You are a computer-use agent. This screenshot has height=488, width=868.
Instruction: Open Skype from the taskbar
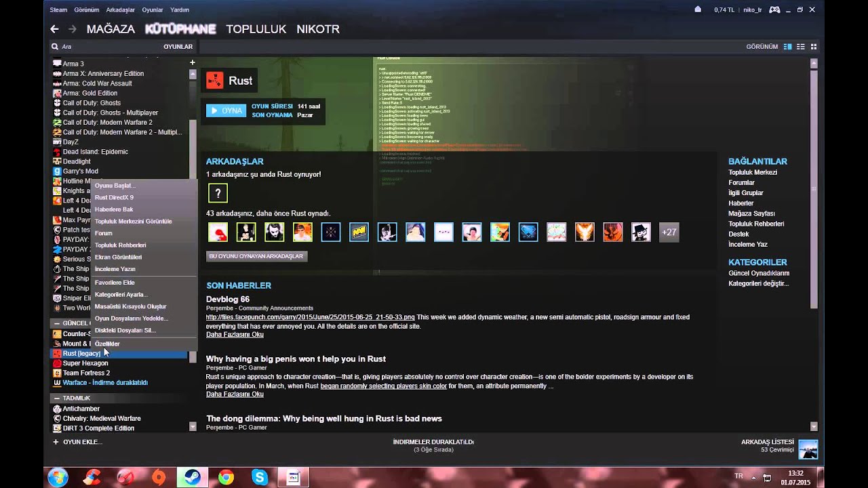(260, 477)
